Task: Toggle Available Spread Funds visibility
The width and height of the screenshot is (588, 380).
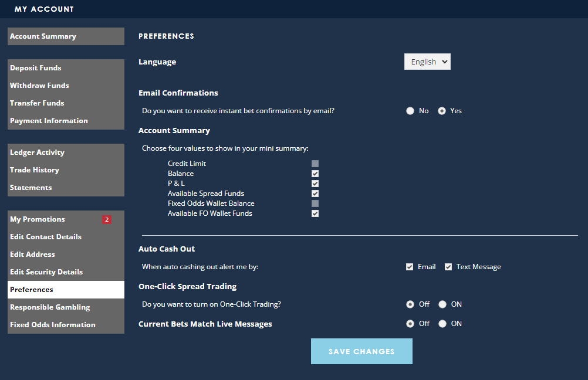Action: tap(315, 193)
